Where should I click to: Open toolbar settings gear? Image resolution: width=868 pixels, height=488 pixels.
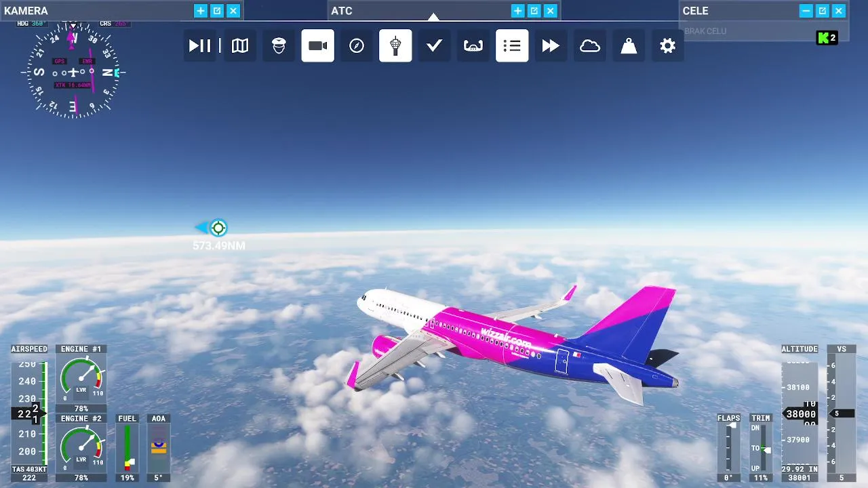point(668,45)
